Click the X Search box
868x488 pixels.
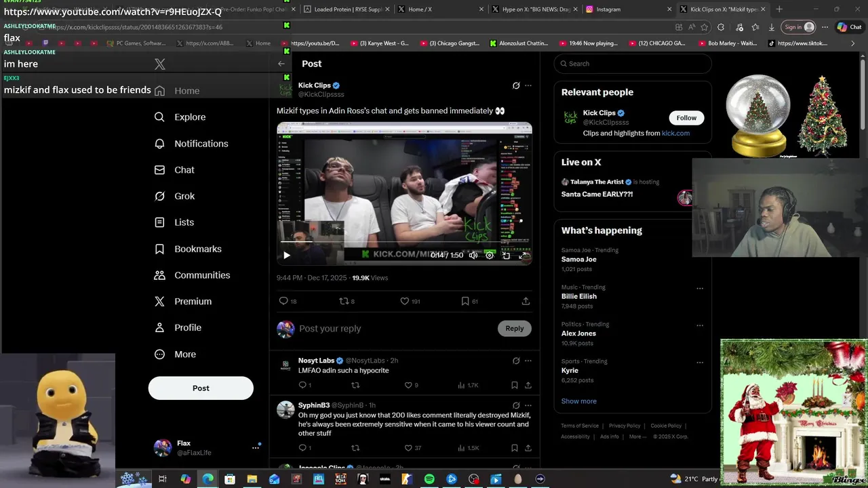(633, 64)
